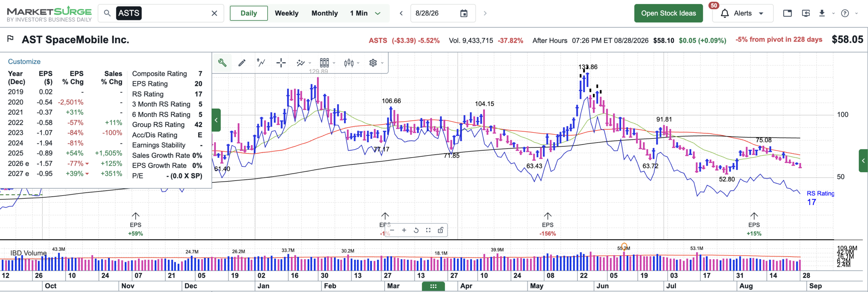The image size is (868, 292).
Task: Select the crosshair cursor tool
Action: tap(281, 63)
